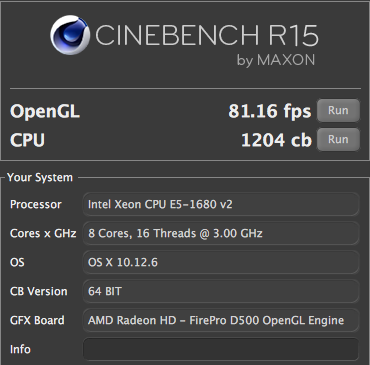Click the Processor label
The width and height of the screenshot is (370, 365).
coord(36,204)
